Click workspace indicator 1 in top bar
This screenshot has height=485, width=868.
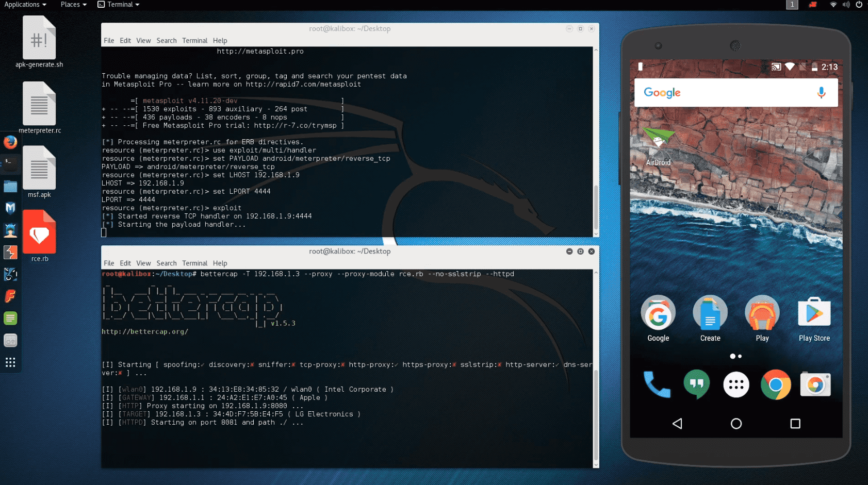(x=792, y=5)
